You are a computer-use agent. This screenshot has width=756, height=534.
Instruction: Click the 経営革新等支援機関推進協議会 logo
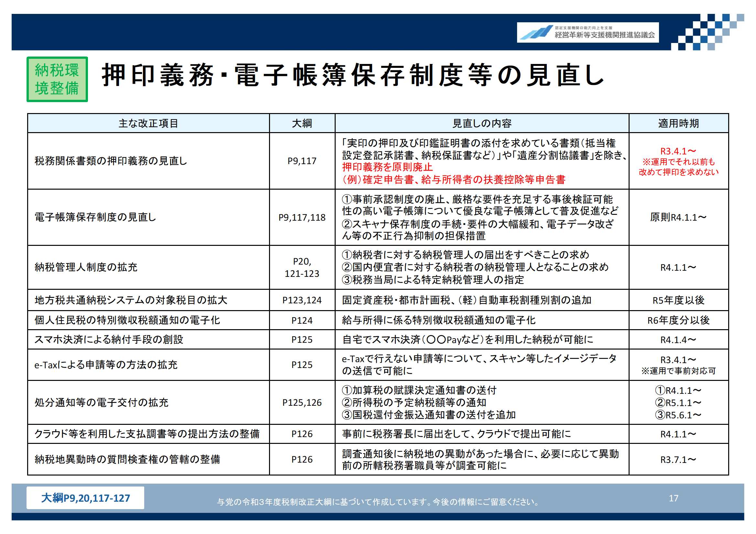[x=588, y=32]
